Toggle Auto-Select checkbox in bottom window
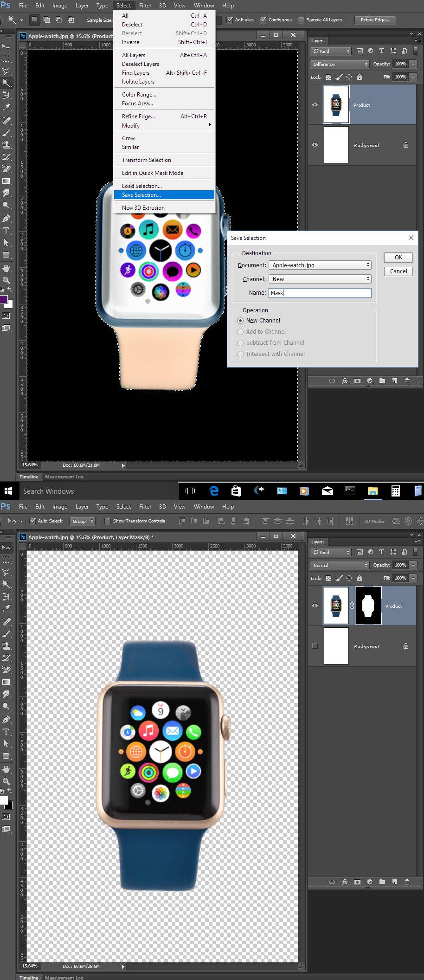Viewport: 424px width, 980px height. (x=32, y=521)
